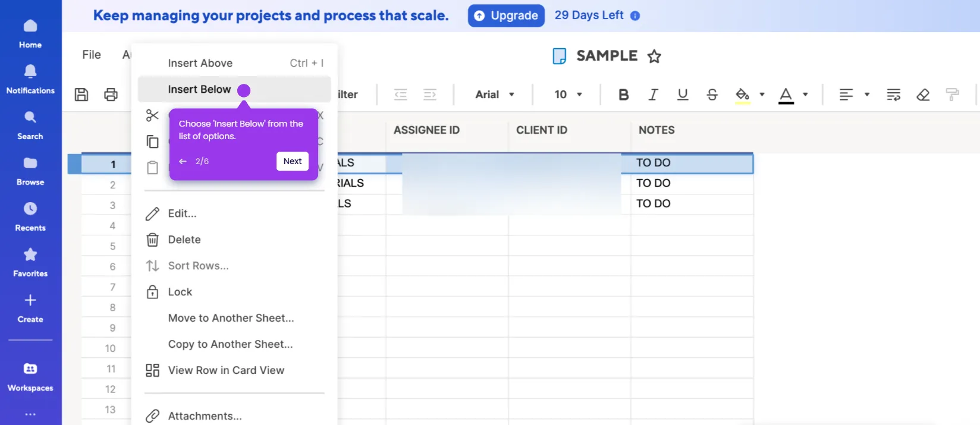Expand the alignment dropdown arrow
Screen dimensions: 980x425
click(x=866, y=95)
